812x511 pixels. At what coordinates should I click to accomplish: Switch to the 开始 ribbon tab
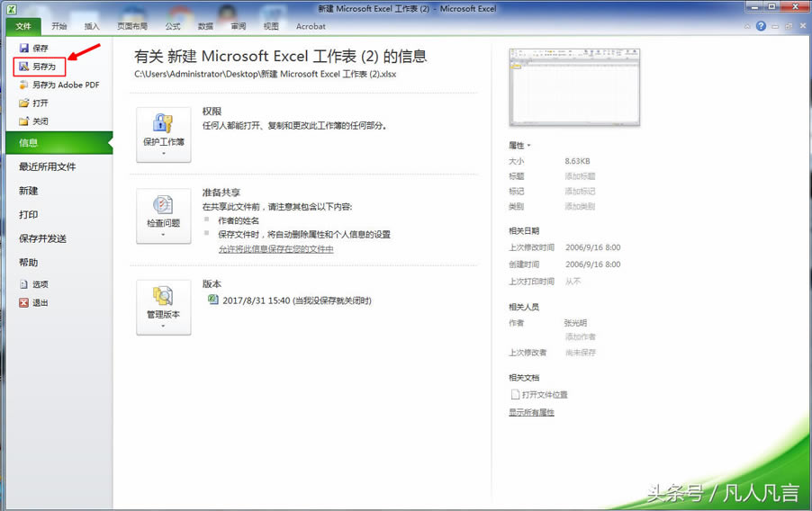[x=59, y=27]
